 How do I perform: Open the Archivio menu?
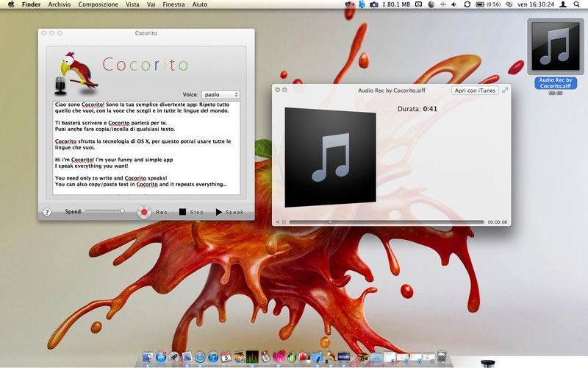coord(60,4)
